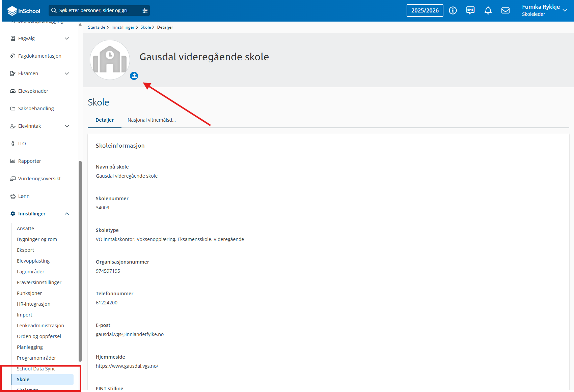574x392 pixels.
Task: Expand the Fagvalg menu chevron
Action: click(67, 38)
